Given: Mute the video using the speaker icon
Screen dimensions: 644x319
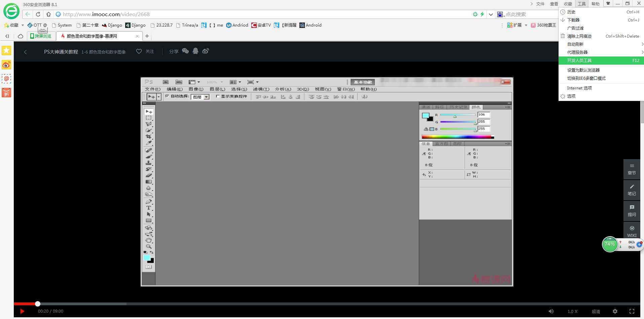Looking at the screenshot, I should 551,311.
